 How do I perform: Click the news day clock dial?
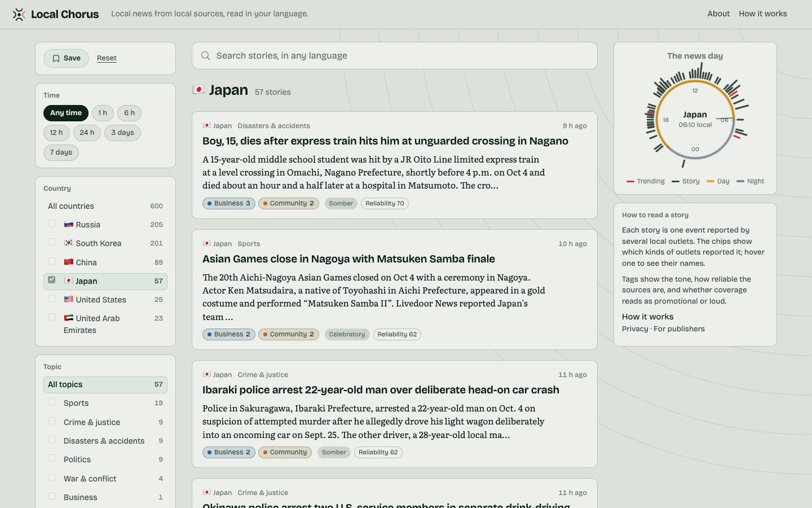click(695, 119)
